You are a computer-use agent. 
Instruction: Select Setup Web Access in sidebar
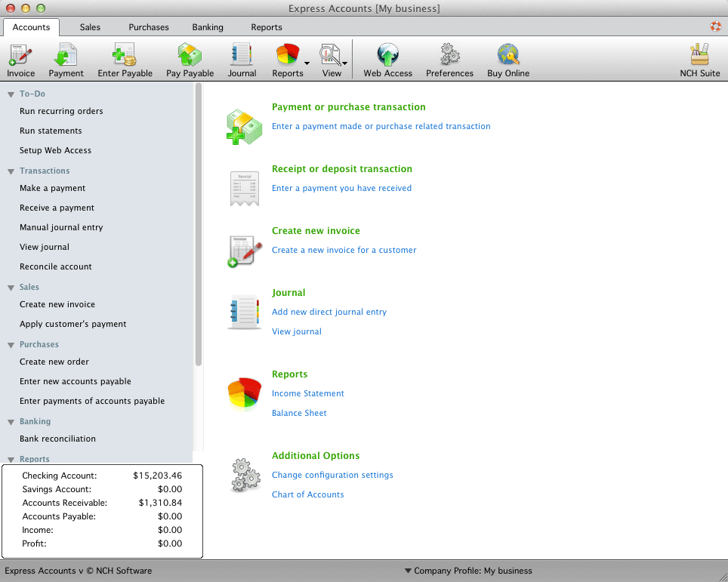pos(55,150)
